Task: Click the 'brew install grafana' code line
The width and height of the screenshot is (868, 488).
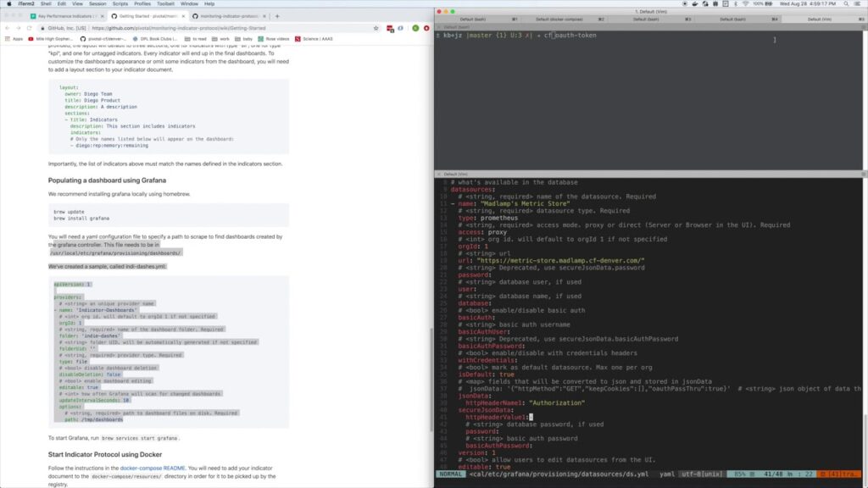Action: point(81,218)
